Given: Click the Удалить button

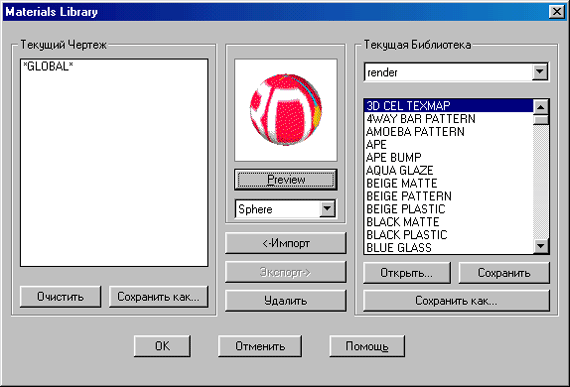Looking at the screenshot, I should [286, 301].
